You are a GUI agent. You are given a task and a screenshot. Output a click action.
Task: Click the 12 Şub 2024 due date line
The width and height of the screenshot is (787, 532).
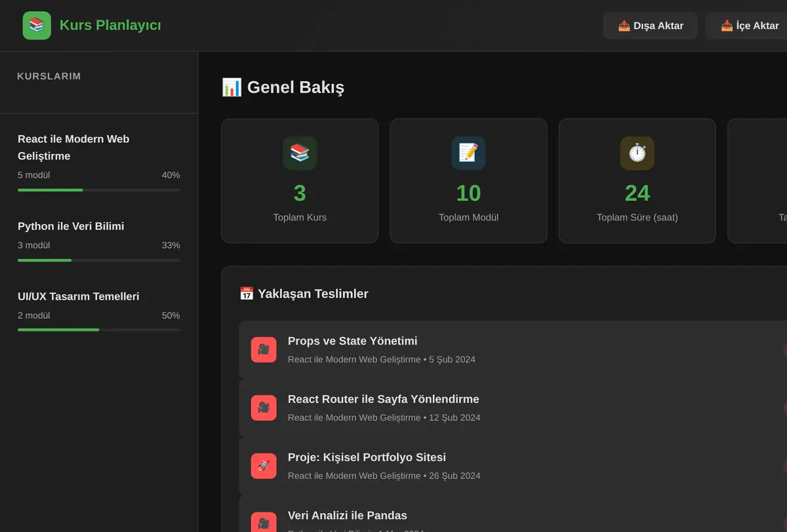tap(384, 418)
